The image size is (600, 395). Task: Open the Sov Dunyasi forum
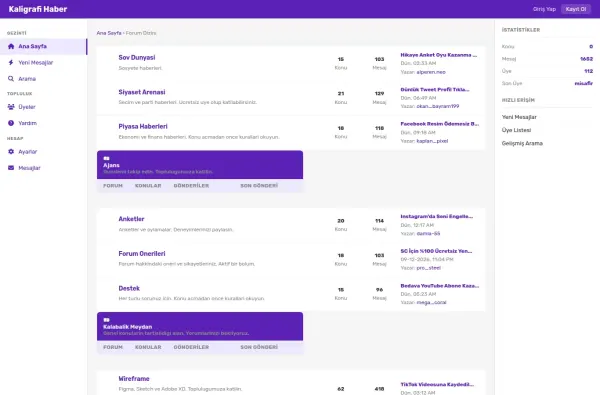(x=137, y=57)
